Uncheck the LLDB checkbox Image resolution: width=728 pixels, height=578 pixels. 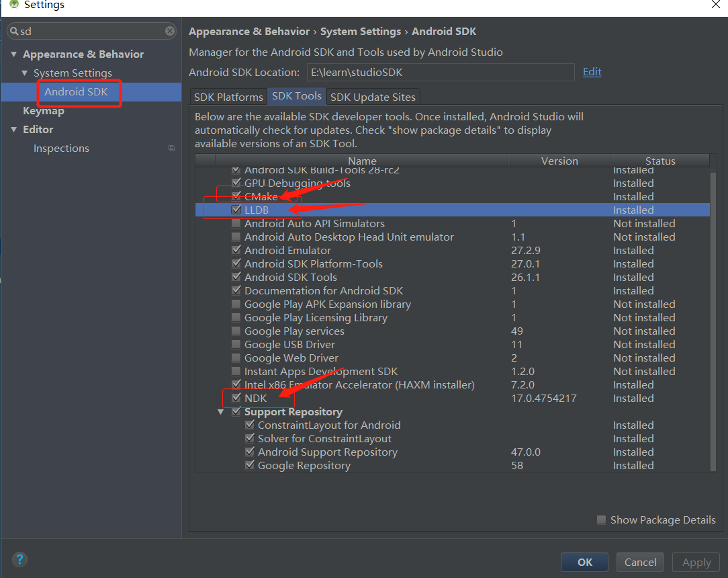[x=236, y=210]
